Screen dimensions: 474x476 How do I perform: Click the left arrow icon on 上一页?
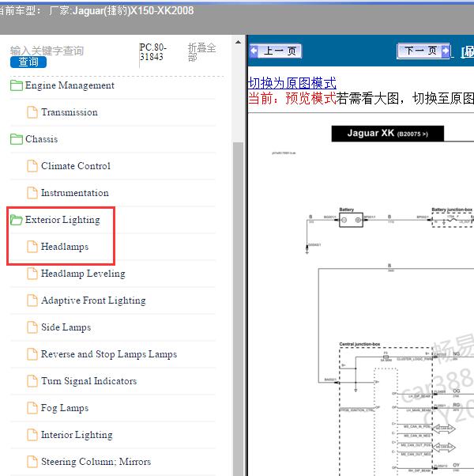coord(254,51)
